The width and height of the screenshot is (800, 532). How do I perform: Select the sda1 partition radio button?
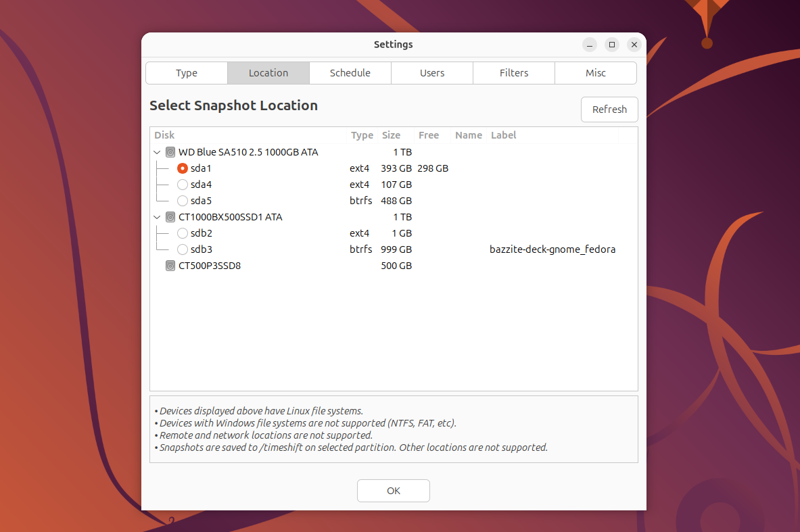[x=182, y=168]
